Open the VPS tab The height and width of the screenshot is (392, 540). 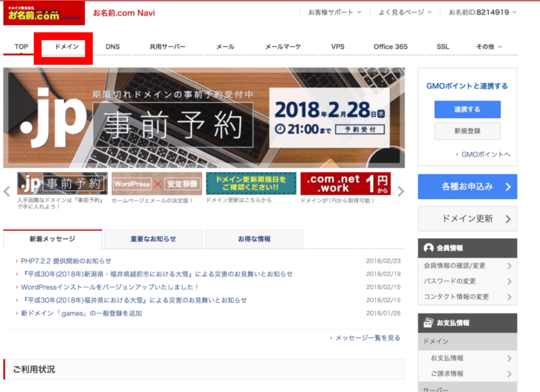[338, 46]
